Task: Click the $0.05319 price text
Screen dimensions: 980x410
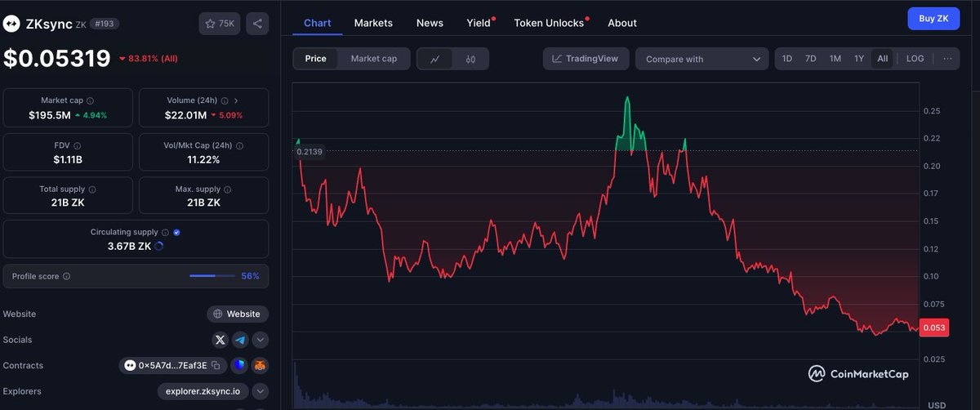Action: (x=57, y=59)
